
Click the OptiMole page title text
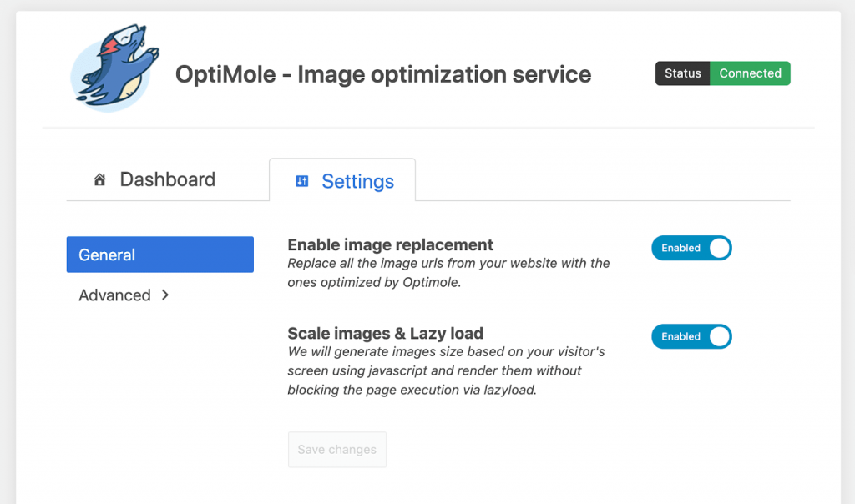point(382,74)
